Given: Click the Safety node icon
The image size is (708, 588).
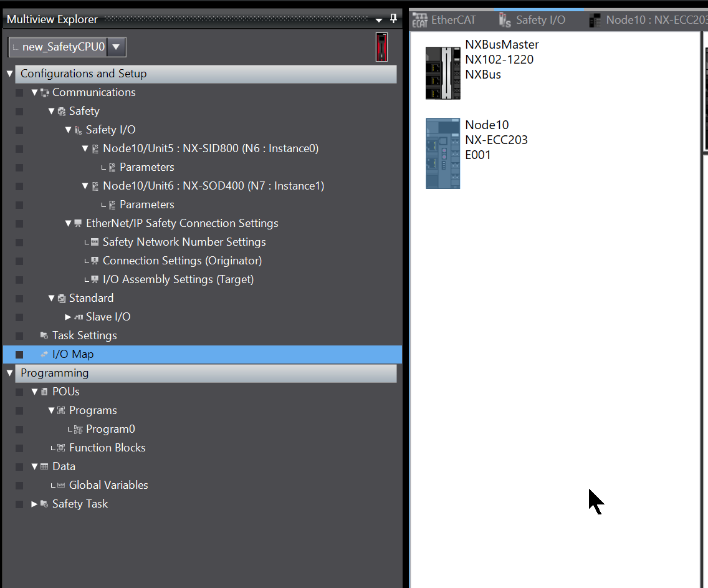Looking at the screenshot, I should (62, 112).
